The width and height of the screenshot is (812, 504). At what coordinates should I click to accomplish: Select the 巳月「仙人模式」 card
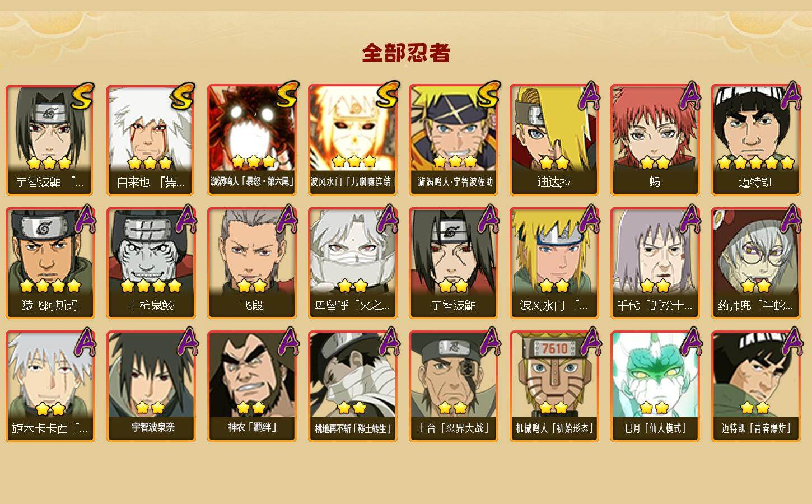click(x=655, y=386)
